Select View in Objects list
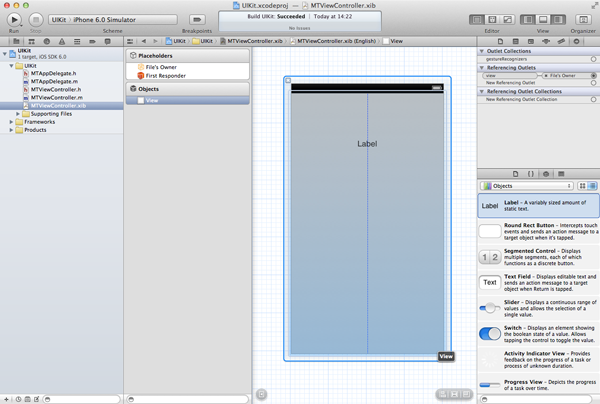600x404 pixels. 188,100
